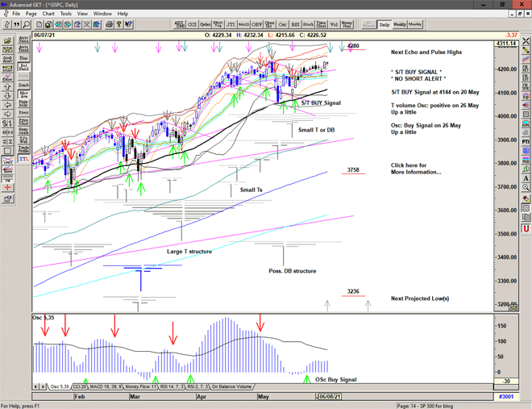
Task: Click the Auto Trend study button
Action: (23, 48)
